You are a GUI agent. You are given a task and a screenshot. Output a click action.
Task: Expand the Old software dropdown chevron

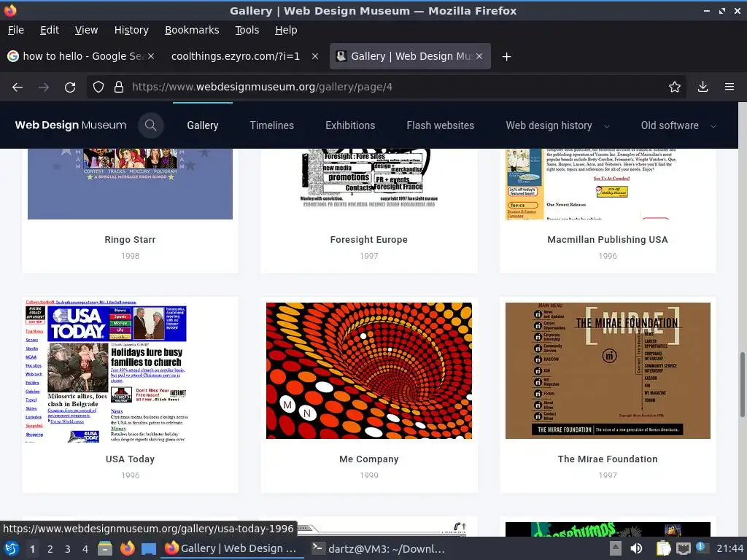(713, 126)
